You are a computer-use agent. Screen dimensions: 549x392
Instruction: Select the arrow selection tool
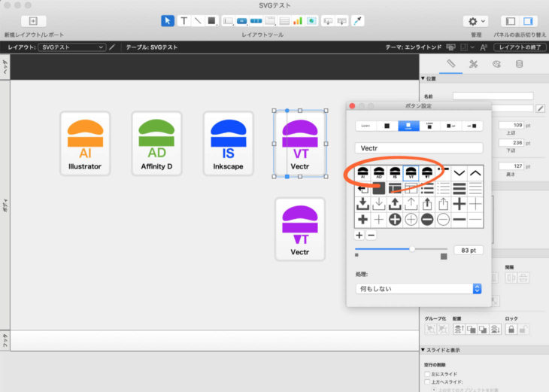[x=168, y=21]
